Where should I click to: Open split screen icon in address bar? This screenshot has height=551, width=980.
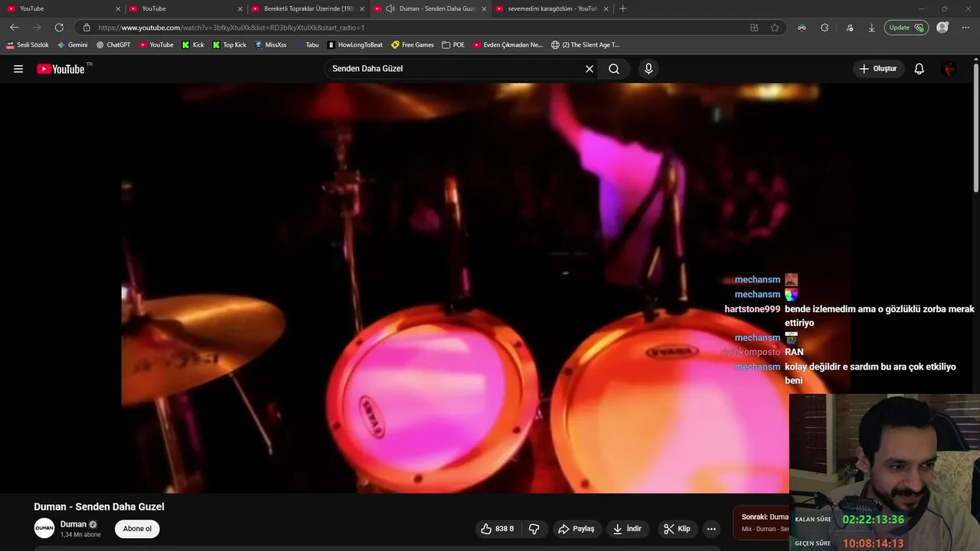754,28
